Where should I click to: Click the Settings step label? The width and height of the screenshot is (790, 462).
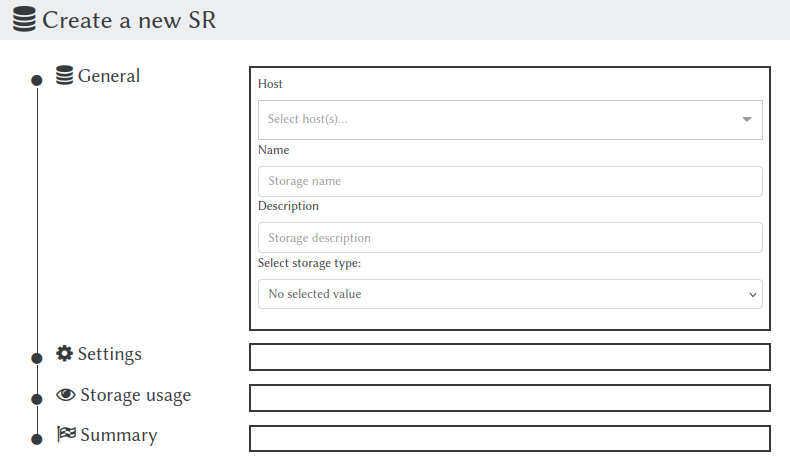click(110, 354)
